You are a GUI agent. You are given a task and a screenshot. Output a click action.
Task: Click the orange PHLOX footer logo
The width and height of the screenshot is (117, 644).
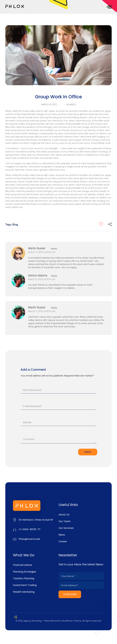coord(27,505)
